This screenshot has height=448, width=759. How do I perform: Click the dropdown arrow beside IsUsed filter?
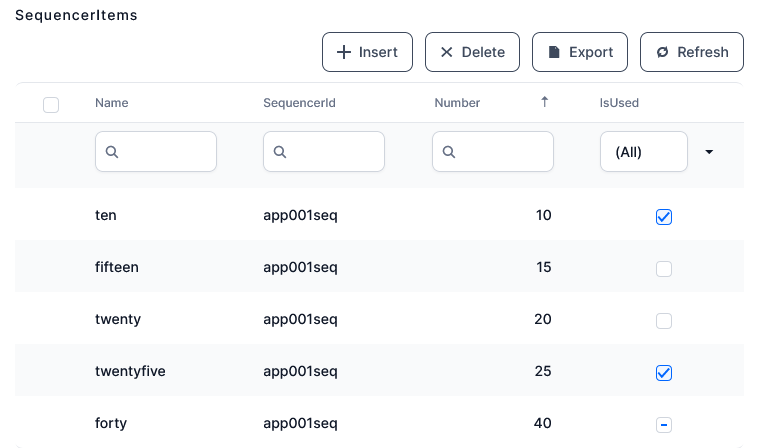coord(709,152)
